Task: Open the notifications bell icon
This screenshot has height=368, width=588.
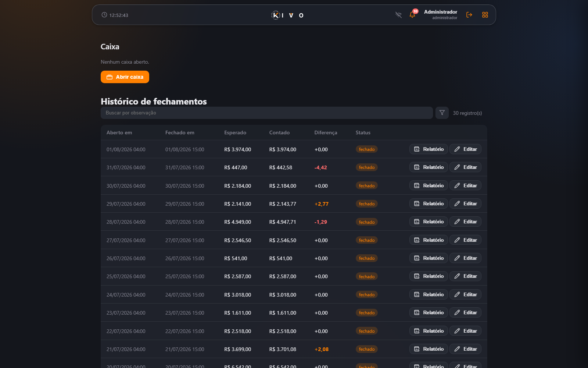Action: click(412, 15)
